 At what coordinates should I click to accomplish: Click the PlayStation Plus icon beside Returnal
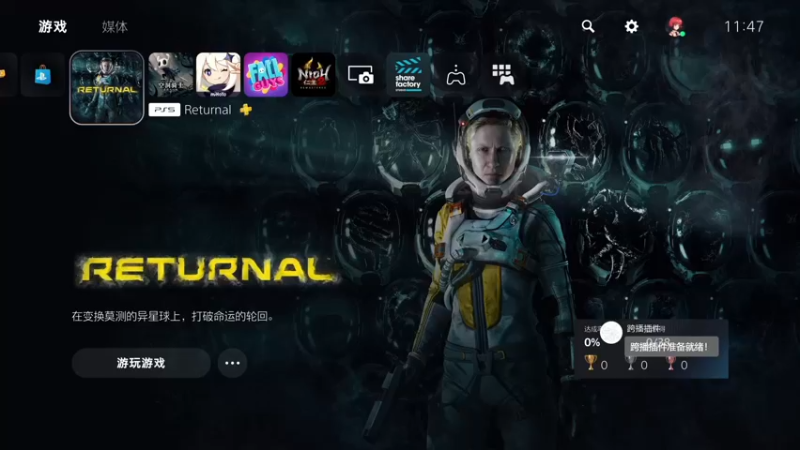coord(246,110)
